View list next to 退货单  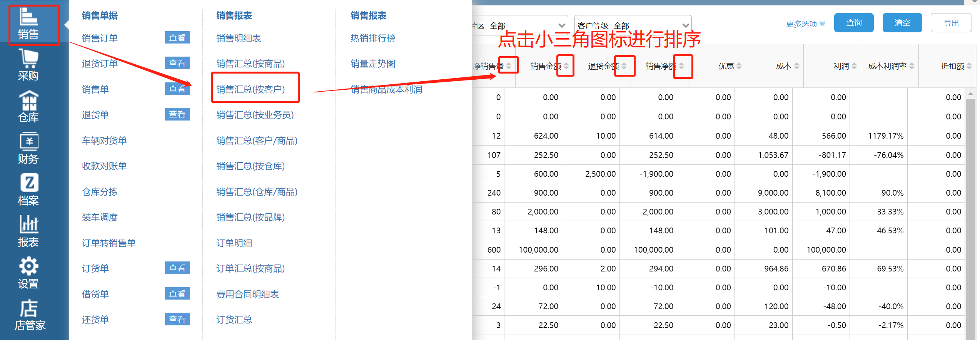(x=177, y=114)
